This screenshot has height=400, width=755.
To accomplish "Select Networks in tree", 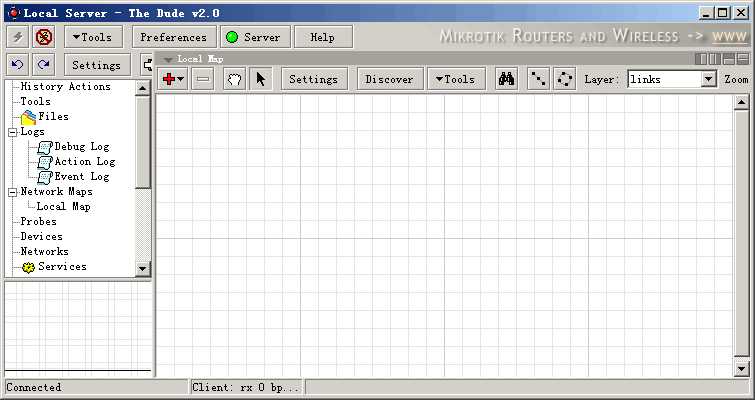I will [44, 251].
